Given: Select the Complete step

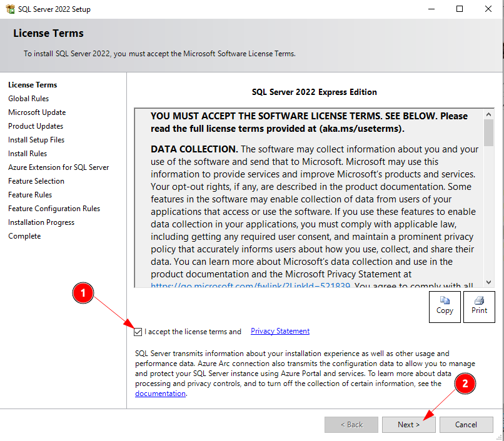Looking at the screenshot, I should click(24, 236).
